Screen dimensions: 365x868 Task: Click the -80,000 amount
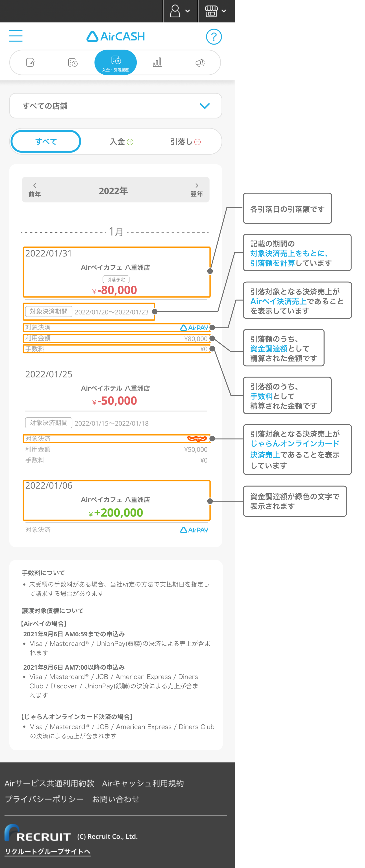tap(114, 290)
